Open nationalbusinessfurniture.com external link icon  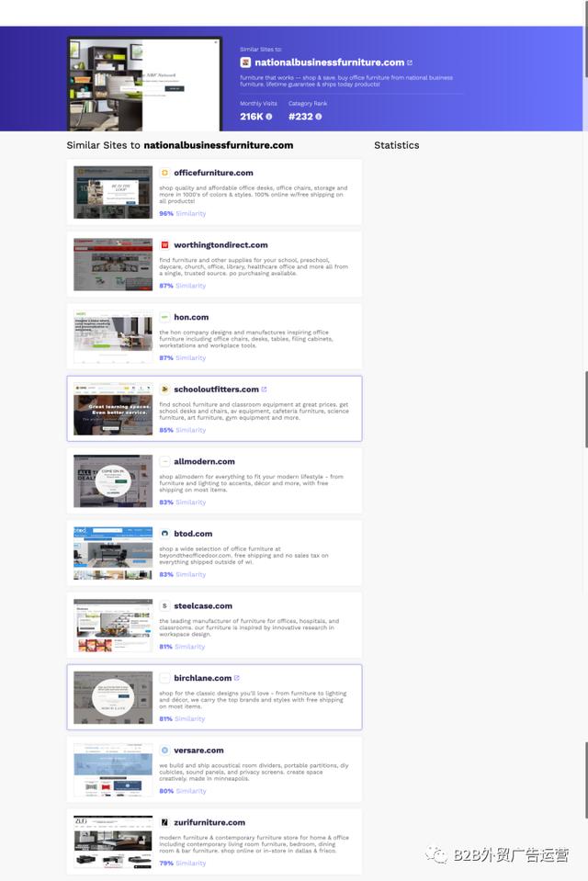tap(409, 62)
